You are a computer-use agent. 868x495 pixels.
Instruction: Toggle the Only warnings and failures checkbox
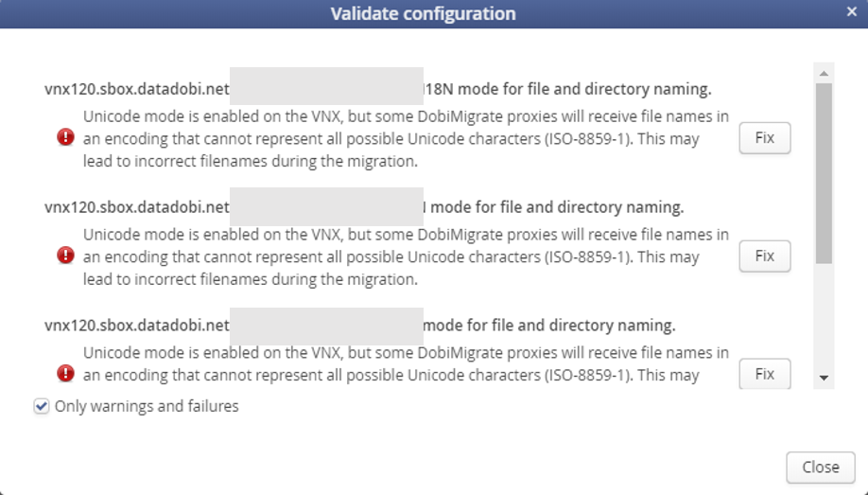pos(42,406)
